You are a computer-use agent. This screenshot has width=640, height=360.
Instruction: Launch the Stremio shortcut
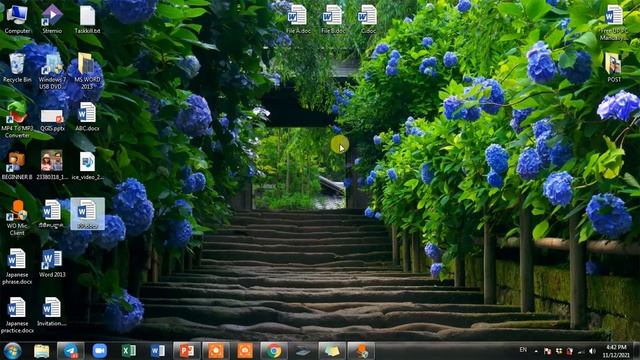coord(52,19)
